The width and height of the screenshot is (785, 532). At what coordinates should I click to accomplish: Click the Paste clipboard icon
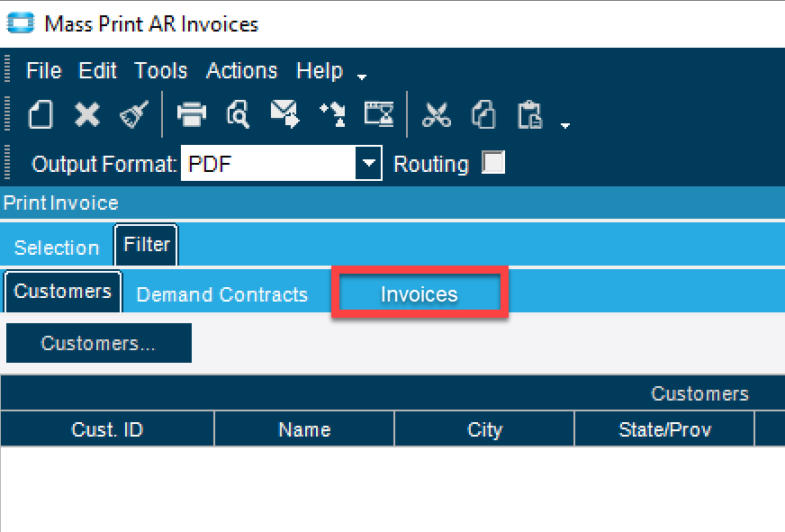click(x=529, y=114)
